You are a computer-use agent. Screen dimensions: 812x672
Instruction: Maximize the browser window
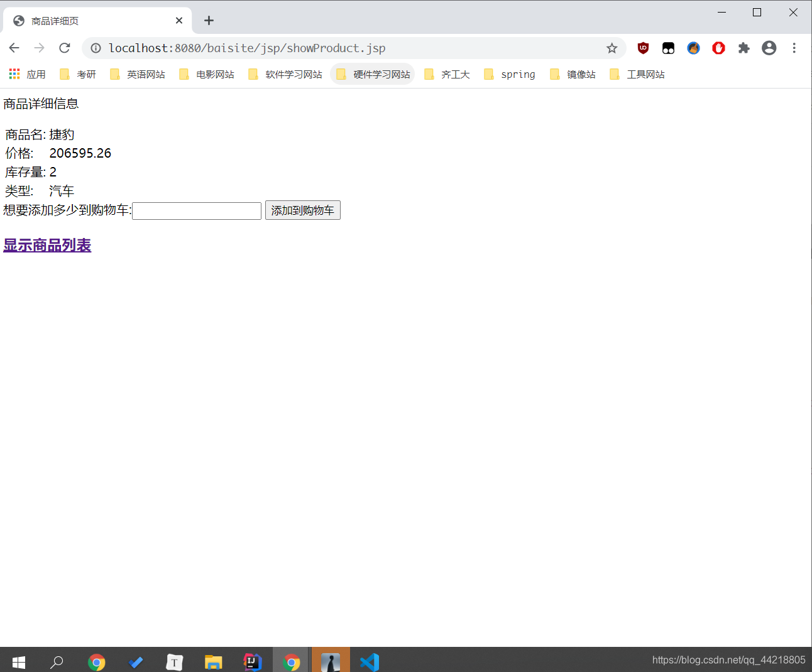(x=757, y=12)
